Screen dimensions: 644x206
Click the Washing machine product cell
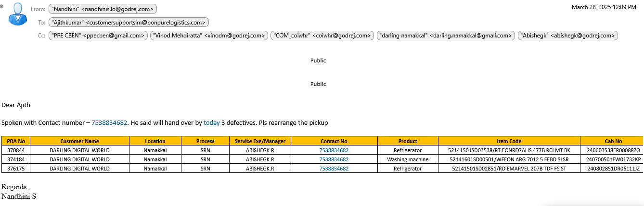(407, 159)
